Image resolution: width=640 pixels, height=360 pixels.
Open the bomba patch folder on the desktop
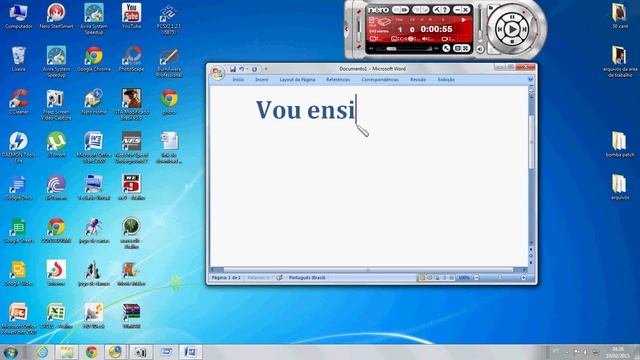coord(620,145)
